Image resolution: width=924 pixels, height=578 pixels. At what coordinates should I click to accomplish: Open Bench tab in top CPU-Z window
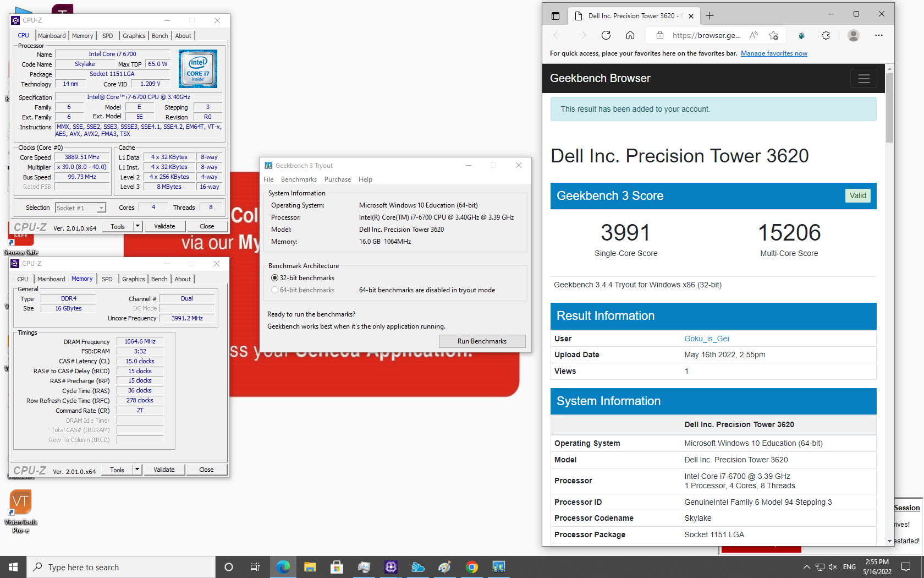tap(160, 36)
